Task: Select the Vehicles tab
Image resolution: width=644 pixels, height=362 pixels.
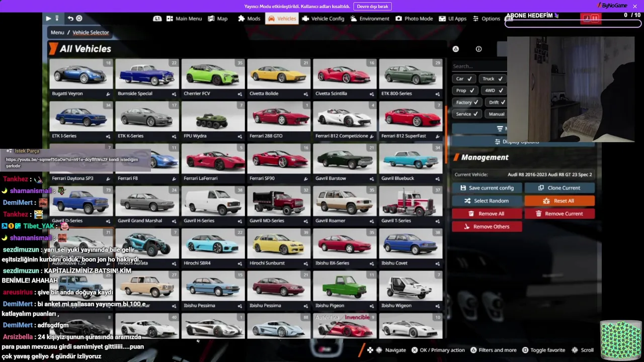Action: (282, 19)
